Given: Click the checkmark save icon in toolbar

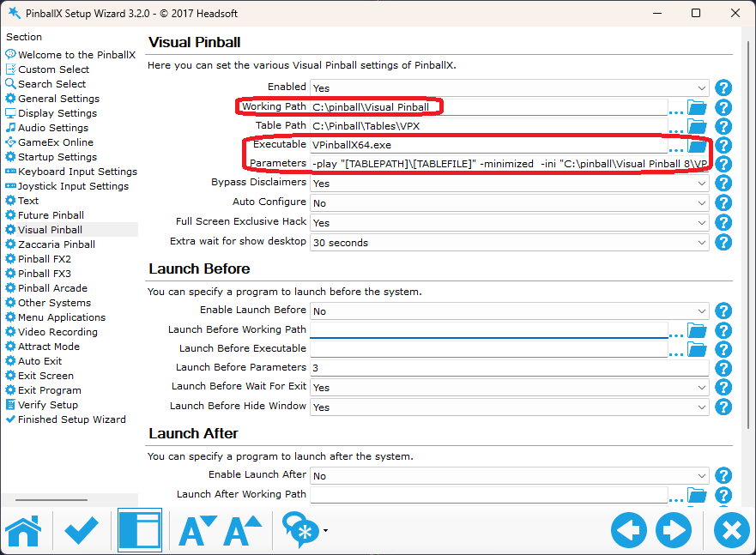Looking at the screenshot, I should coord(82,530).
